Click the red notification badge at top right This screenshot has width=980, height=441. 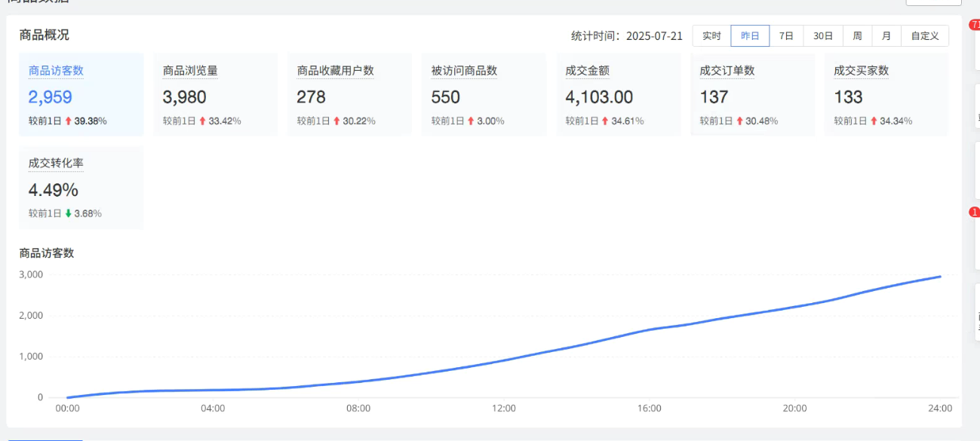974,25
